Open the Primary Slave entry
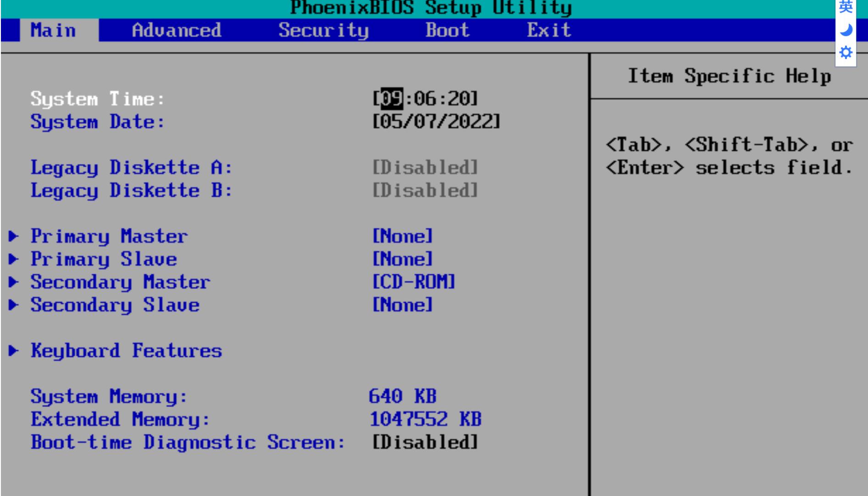Screen dimensions: 868x496 point(104,259)
